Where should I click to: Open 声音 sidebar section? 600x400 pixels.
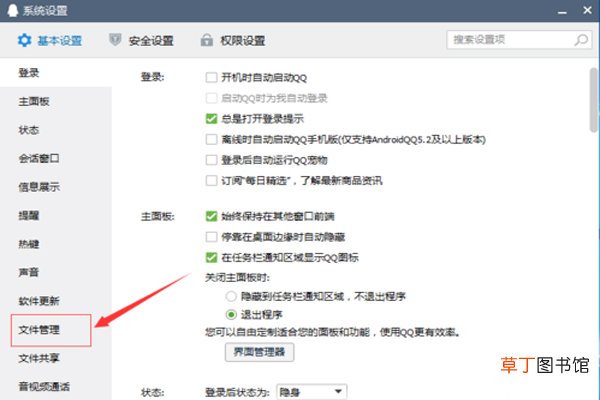56,272
